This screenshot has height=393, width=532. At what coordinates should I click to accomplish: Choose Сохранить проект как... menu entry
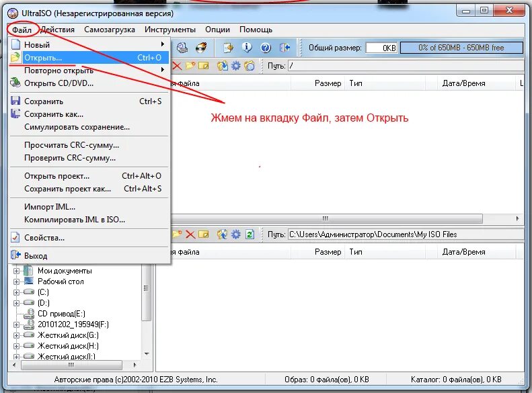(x=89, y=189)
